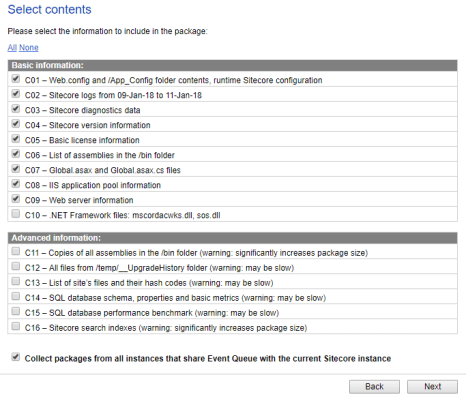Click 'C07 – Global.asax and Global.asax.cs files' label
The image size is (466, 401).
(x=103, y=170)
